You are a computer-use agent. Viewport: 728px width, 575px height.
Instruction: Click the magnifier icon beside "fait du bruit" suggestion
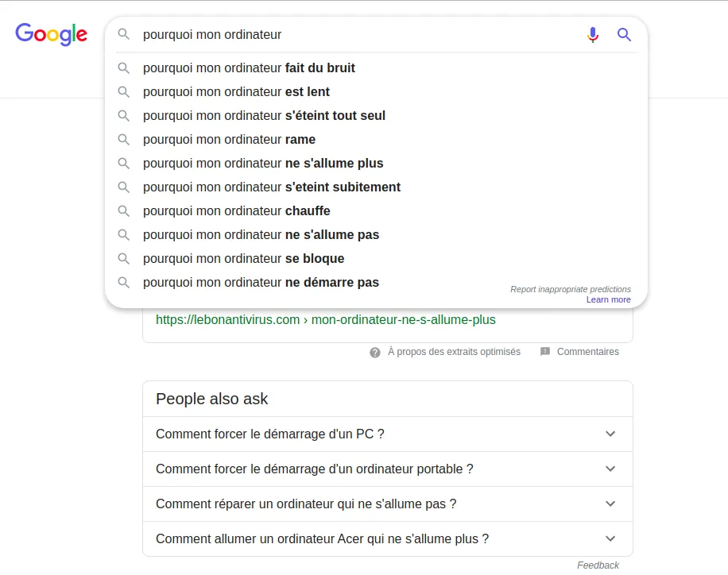pos(123,68)
